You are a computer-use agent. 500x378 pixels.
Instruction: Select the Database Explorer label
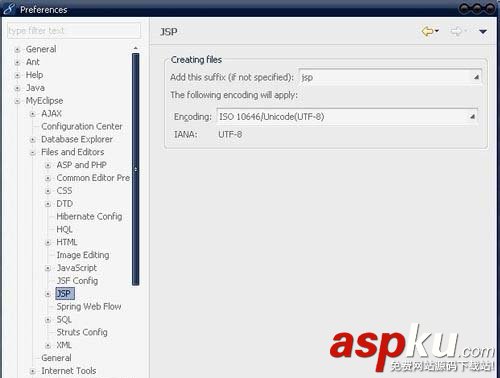coord(77,139)
